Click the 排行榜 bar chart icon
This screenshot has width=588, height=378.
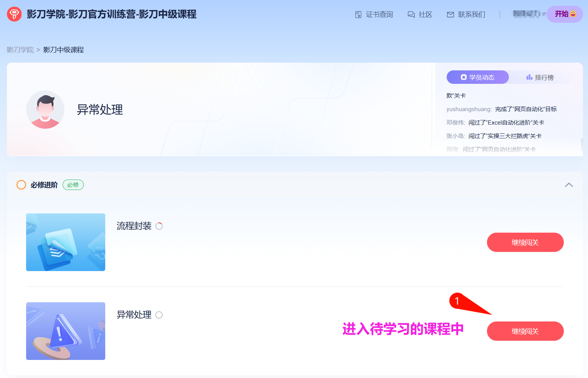[529, 77]
